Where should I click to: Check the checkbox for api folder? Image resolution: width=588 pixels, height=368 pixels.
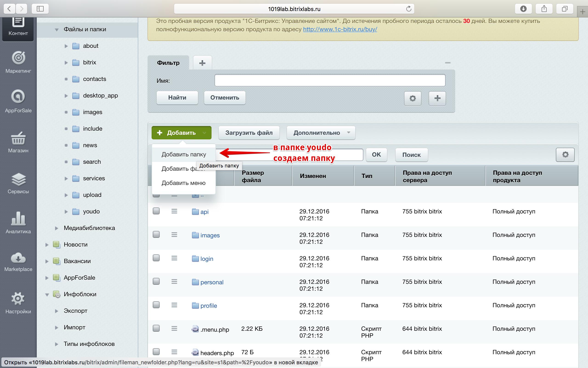tap(156, 211)
